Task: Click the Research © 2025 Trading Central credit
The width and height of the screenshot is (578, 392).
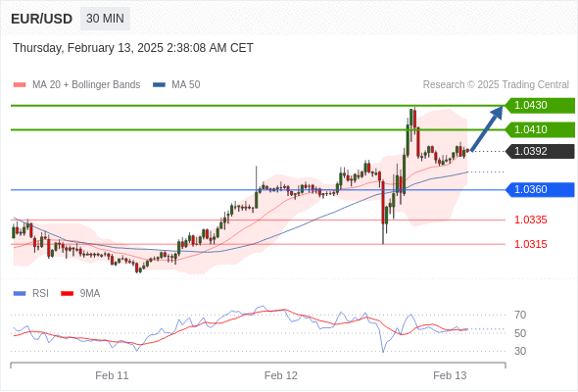Action: tap(496, 85)
